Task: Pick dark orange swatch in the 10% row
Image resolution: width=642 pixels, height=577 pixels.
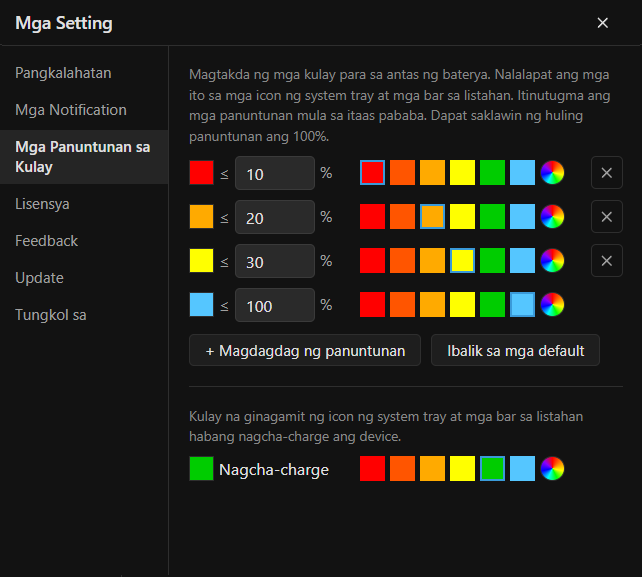Action: [402, 172]
